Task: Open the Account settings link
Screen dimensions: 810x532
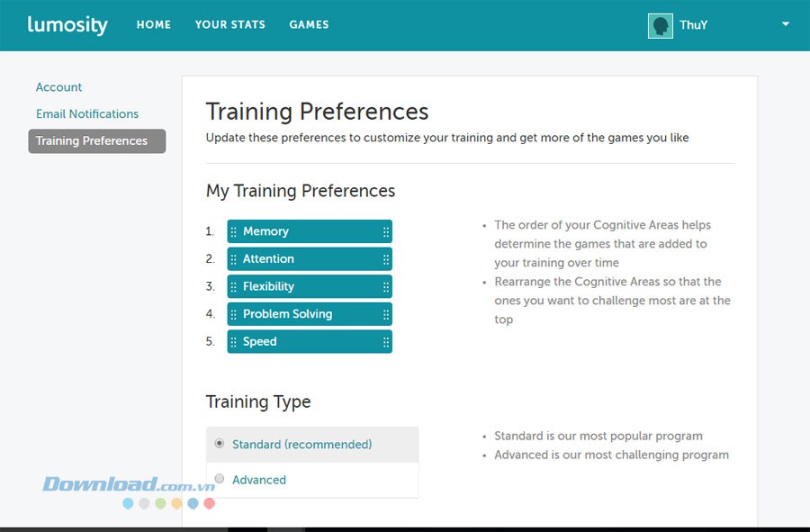Action: [58, 87]
